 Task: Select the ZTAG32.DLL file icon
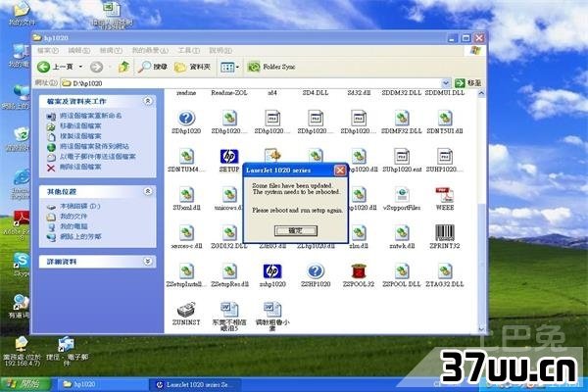coord(445,271)
